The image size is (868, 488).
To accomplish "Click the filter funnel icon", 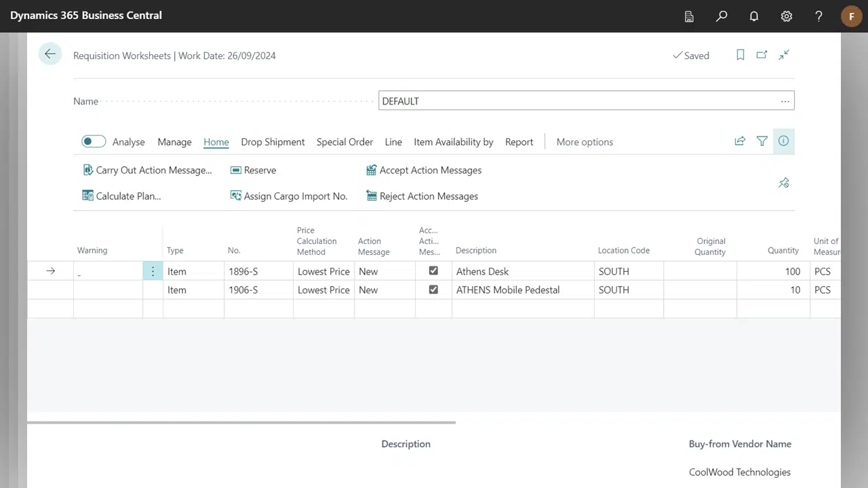I will tap(762, 141).
